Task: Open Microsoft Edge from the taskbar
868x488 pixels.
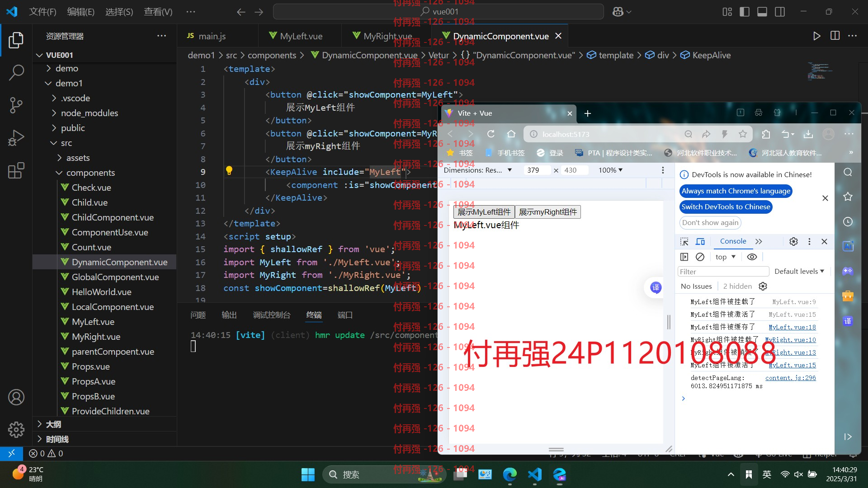Action: (509, 474)
